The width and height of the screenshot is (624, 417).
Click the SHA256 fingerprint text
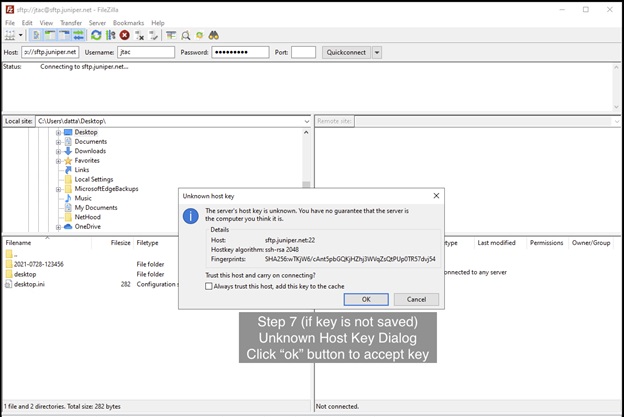[350, 259]
